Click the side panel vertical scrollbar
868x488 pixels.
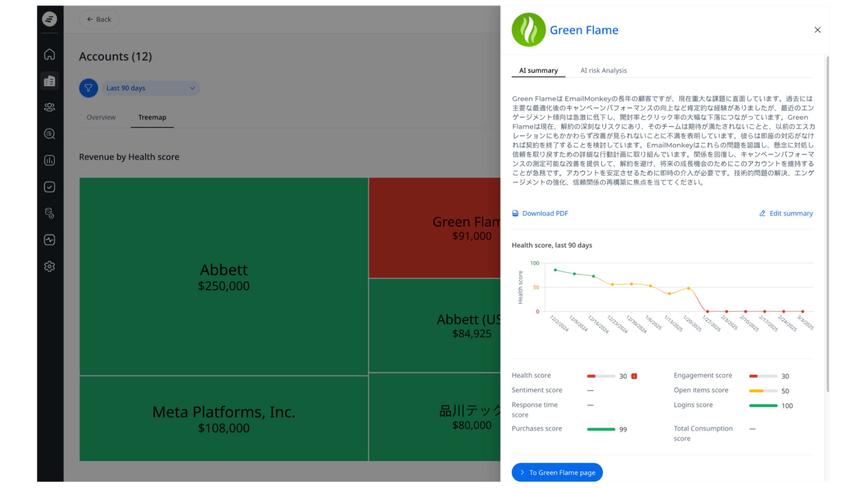(827, 222)
